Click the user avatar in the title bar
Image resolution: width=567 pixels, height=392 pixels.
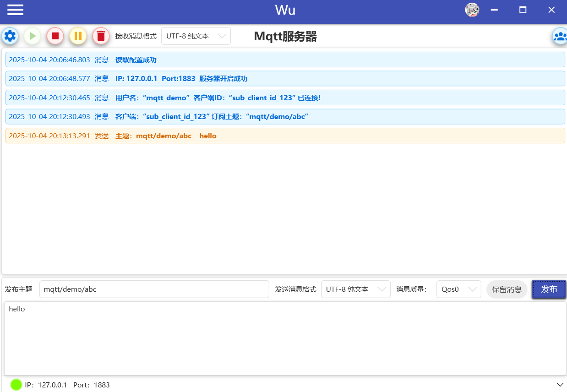472,9
